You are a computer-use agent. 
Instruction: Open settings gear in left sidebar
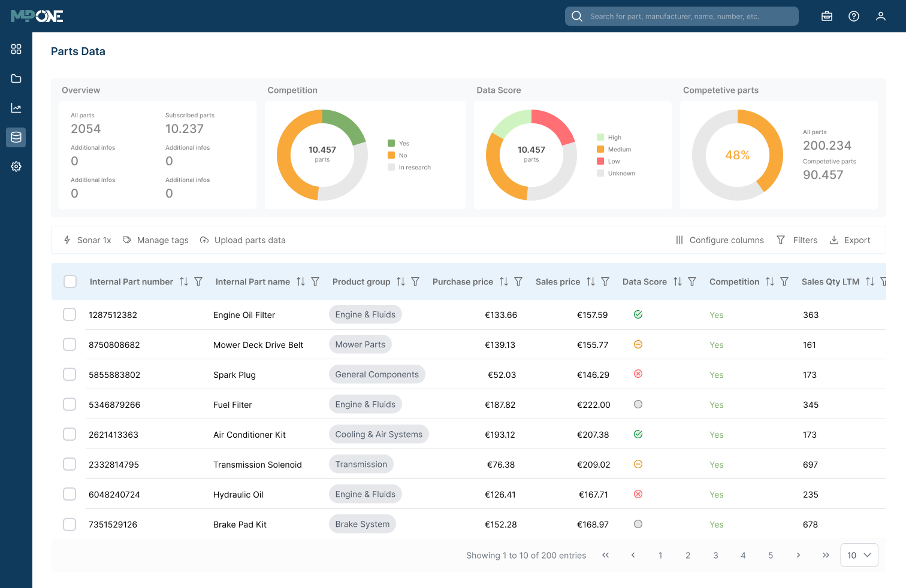point(16,166)
